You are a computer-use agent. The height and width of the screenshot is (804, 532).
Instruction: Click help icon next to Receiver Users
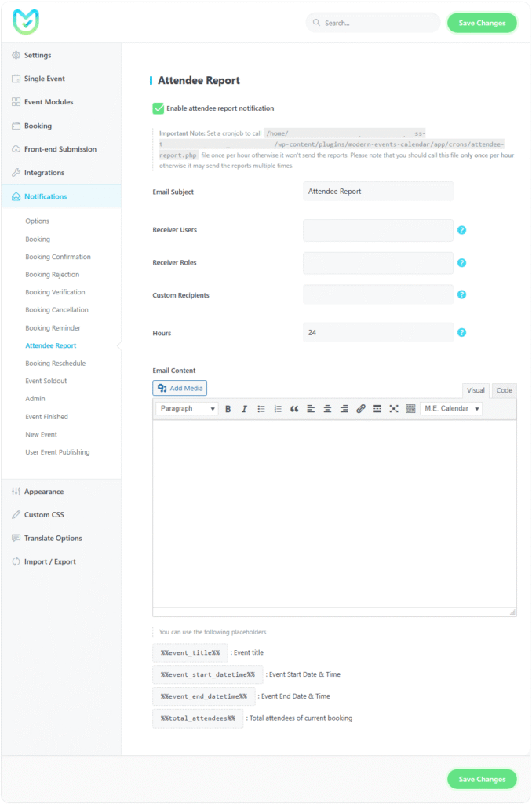pos(462,230)
